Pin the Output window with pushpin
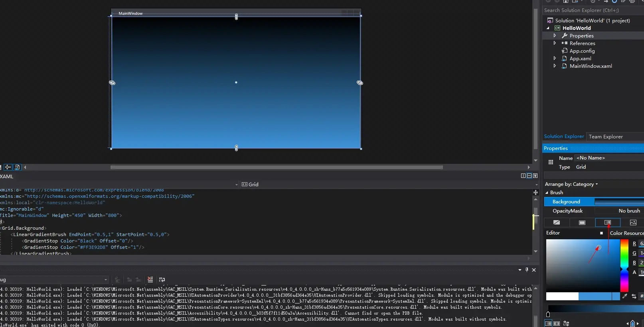 (x=527, y=270)
